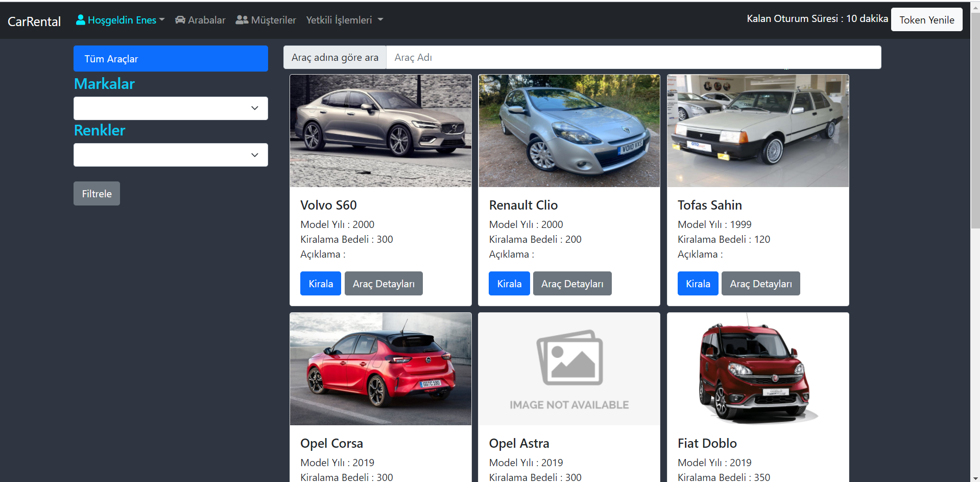Click the CarRental brand logo link

pyautogui.click(x=34, y=21)
